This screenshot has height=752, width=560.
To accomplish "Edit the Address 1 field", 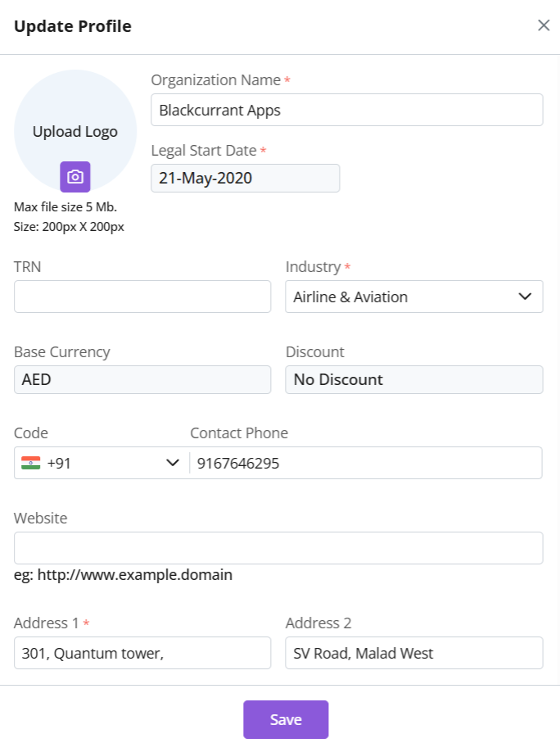I will point(142,653).
